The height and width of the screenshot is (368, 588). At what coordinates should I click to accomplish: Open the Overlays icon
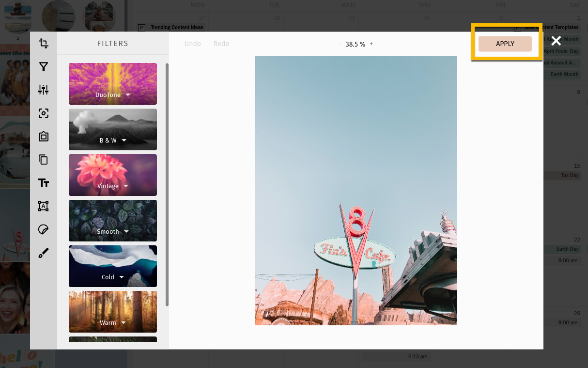pyautogui.click(x=44, y=160)
